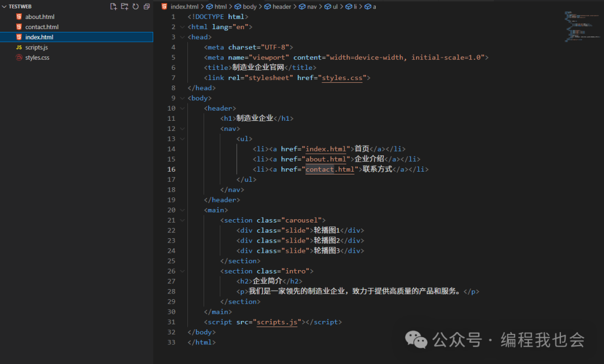Fold the head block at line 3
This screenshot has width=604, height=364.
(182, 37)
